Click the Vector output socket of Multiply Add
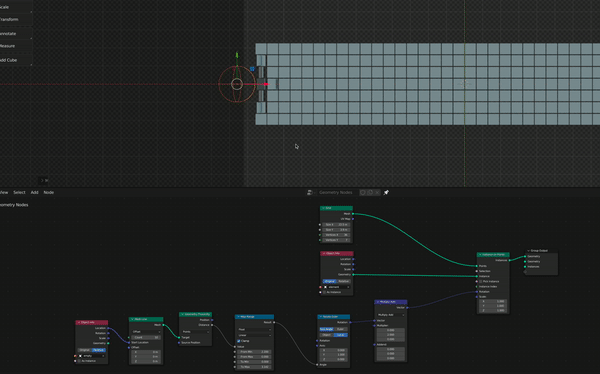The height and width of the screenshot is (374, 600). (x=407, y=307)
